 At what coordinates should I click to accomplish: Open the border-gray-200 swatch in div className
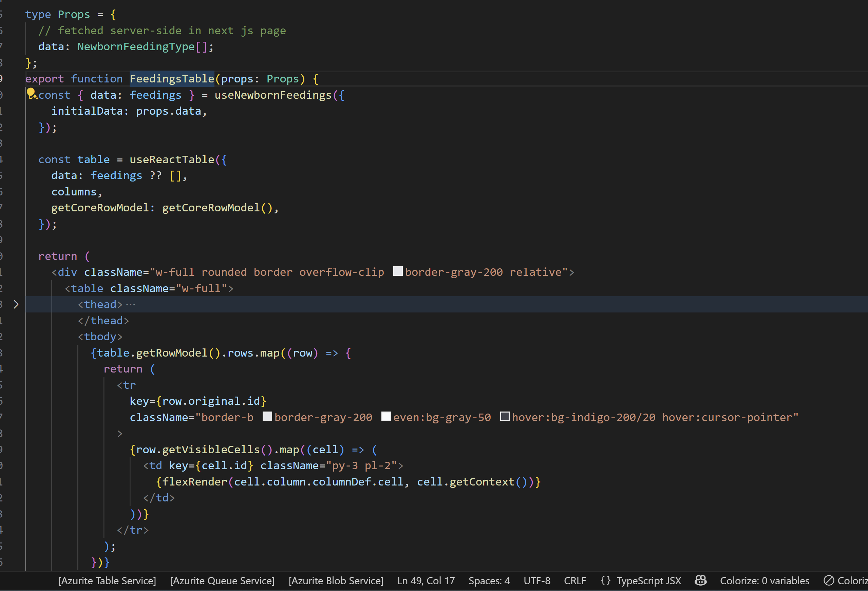point(398,271)
